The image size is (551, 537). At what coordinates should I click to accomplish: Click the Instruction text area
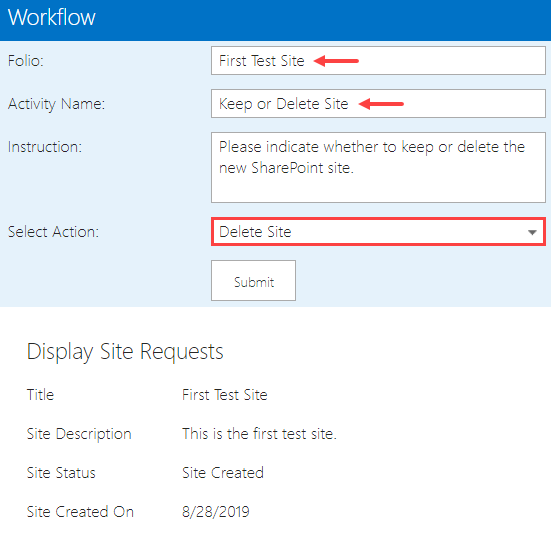[378, 167]
